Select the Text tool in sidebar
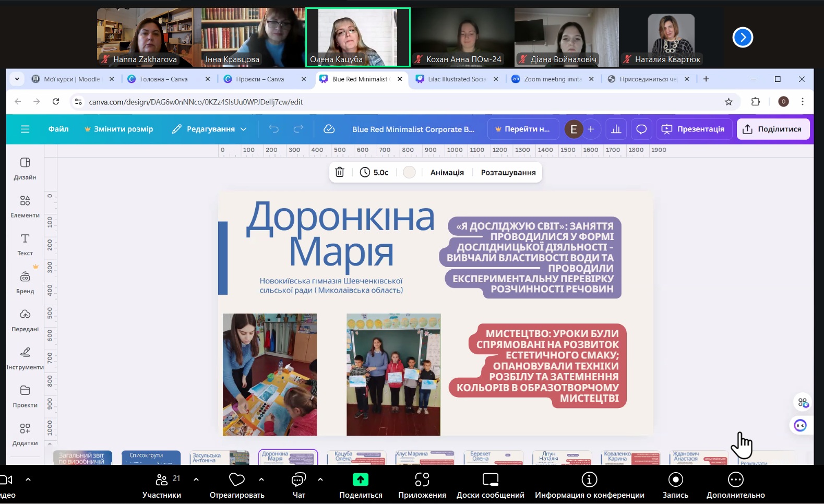Image resolution: width=824 pixels, height=504 pixels. pyautogui.click(x=25, y=244)
